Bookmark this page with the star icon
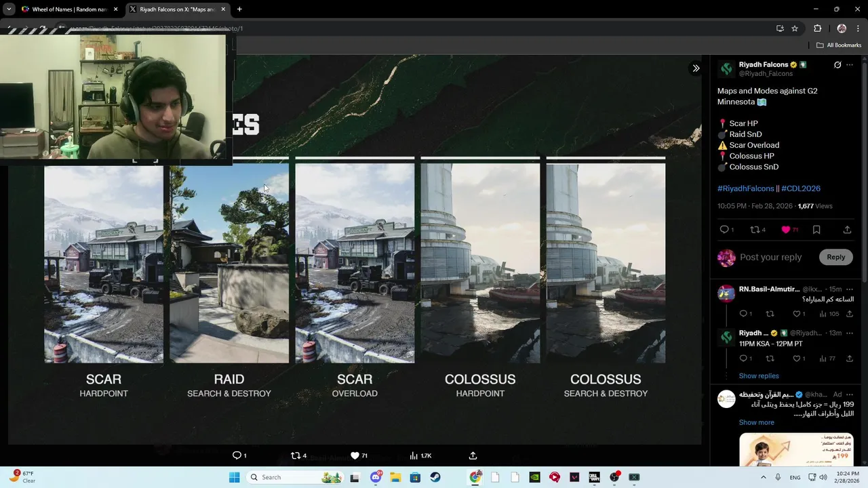868x488 pixels. point(795,28)
